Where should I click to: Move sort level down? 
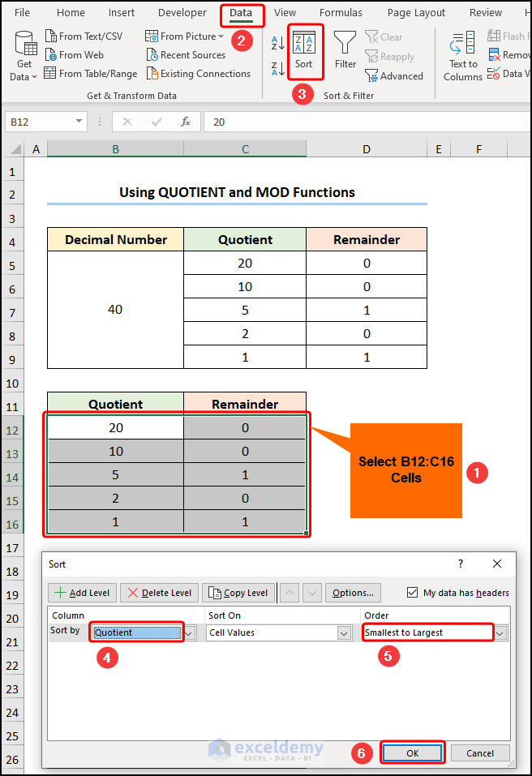[311, 593]
